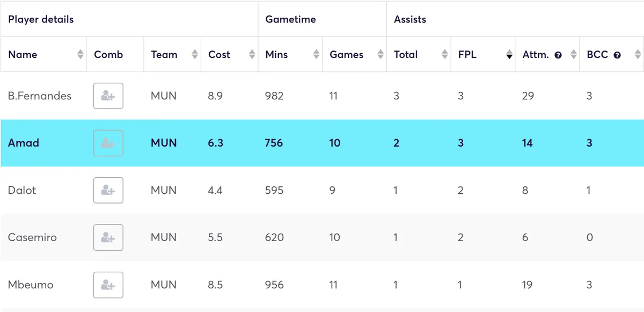Click the Player details header section

pos(40,19)
